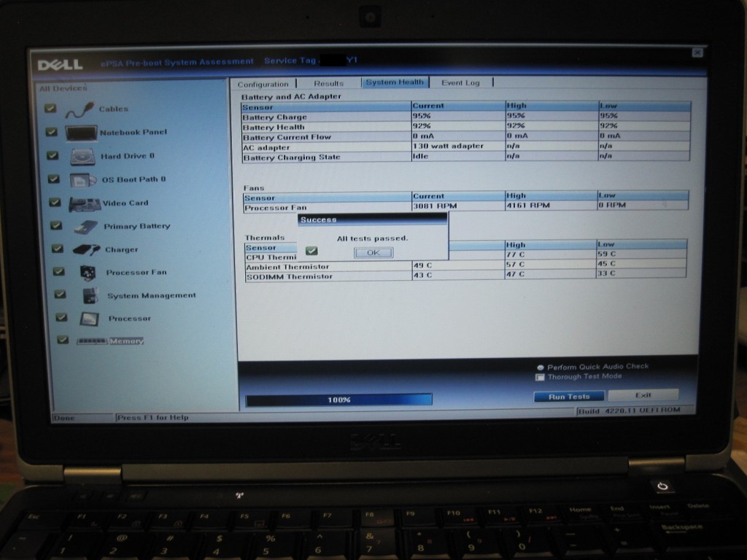Select the Processor chip icon

[x=90, y=319]
